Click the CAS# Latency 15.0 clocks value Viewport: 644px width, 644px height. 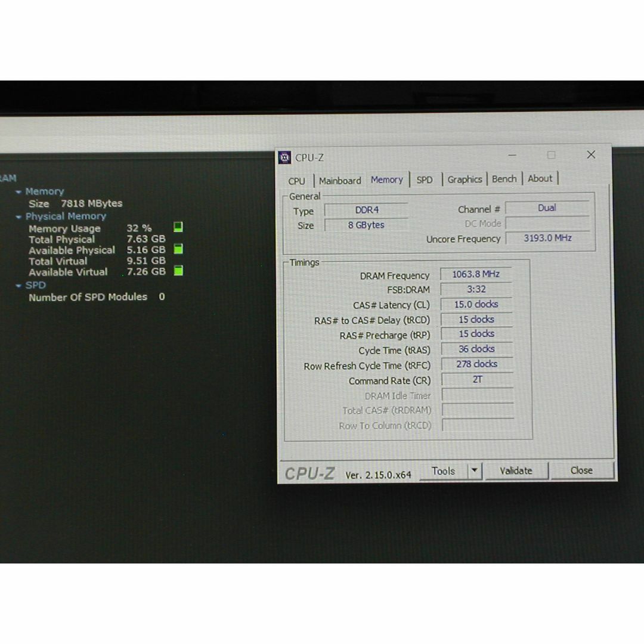[x=476, y=304]
